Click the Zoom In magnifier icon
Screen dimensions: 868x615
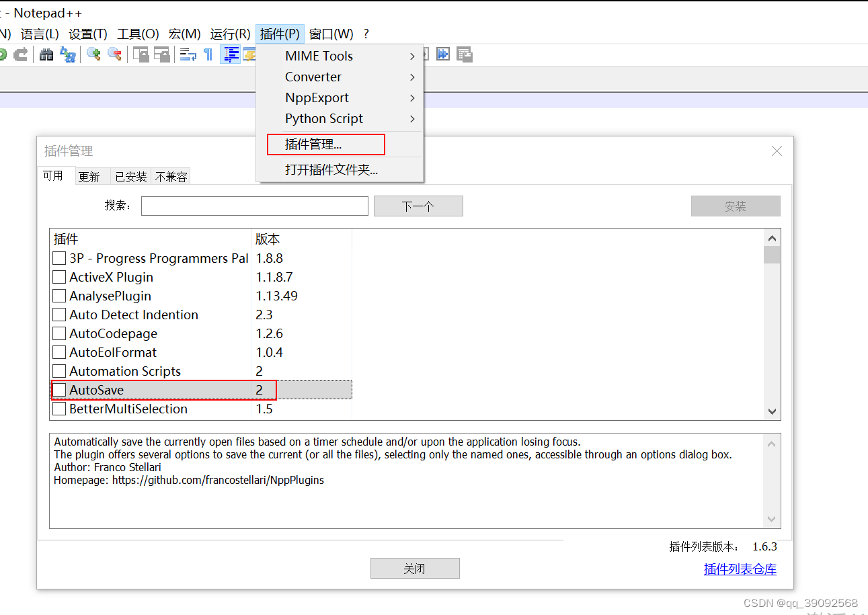coord(93,54)
